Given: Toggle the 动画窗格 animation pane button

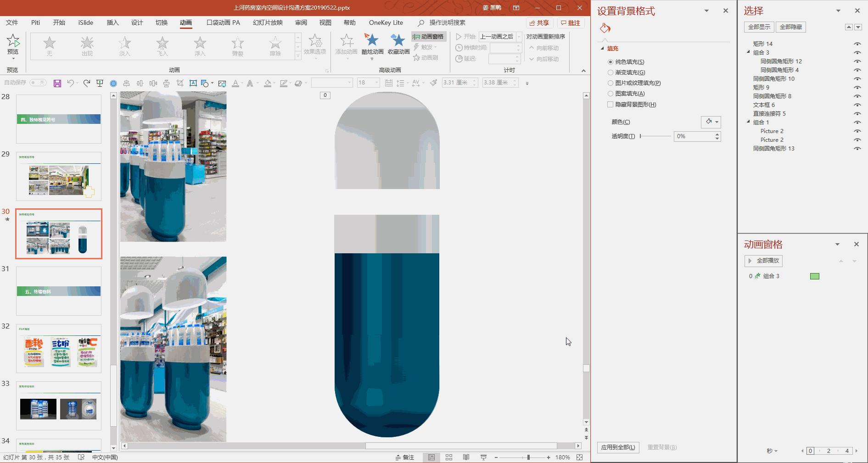Looking at the screenshot, I should tap(428, 37).
